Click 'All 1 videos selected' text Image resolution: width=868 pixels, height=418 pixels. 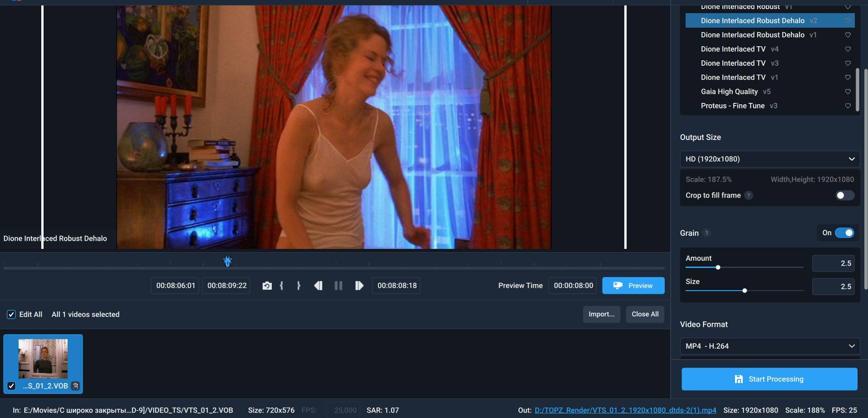(x=86, y=315)
